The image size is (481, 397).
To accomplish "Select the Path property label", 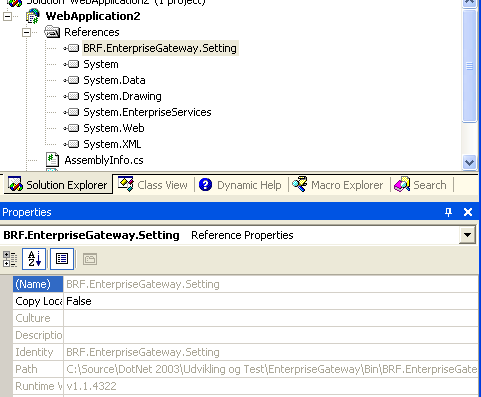I will [38, 369].
